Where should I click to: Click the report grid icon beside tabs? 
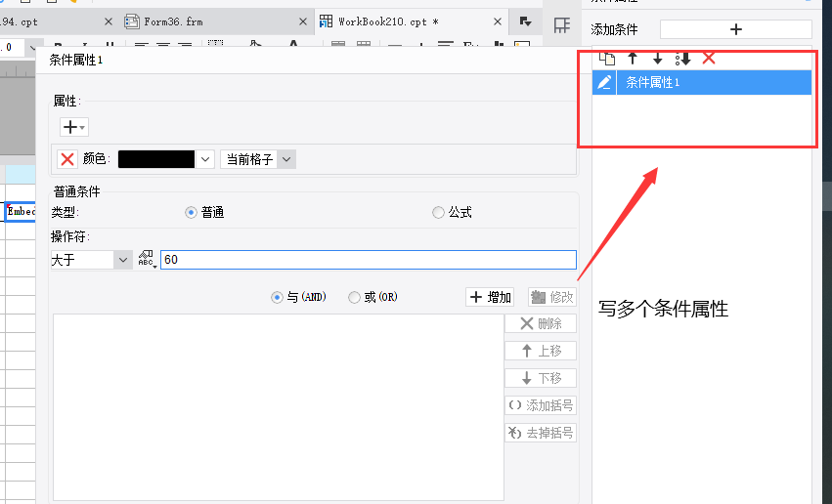(561, 24)
